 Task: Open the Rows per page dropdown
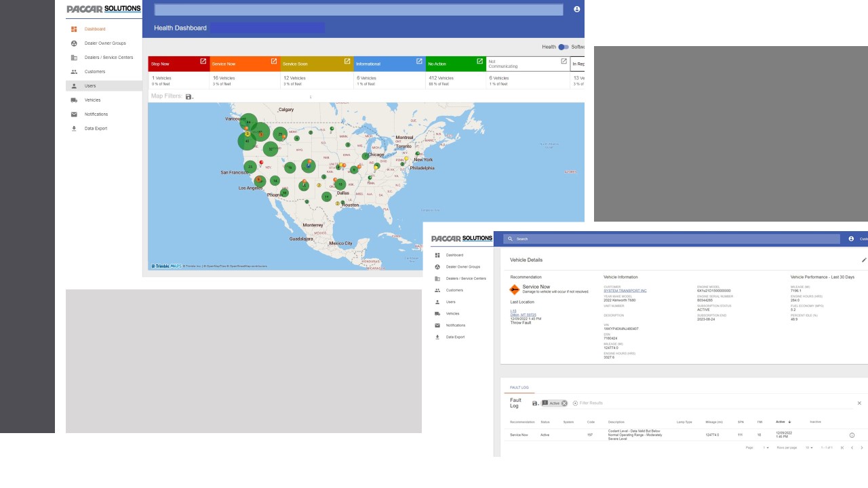pos(810,448)
